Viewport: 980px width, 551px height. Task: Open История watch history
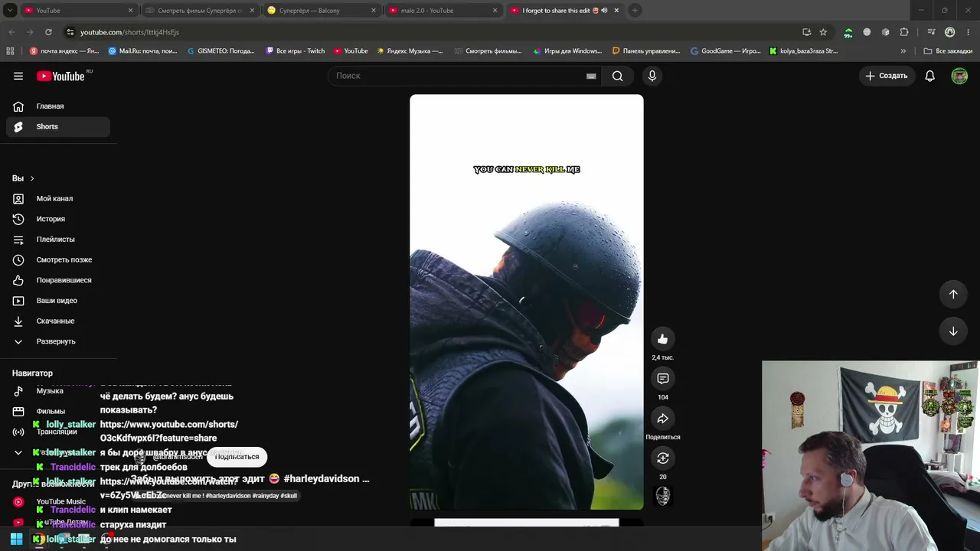pyautogui.click(x=58, y=219)
